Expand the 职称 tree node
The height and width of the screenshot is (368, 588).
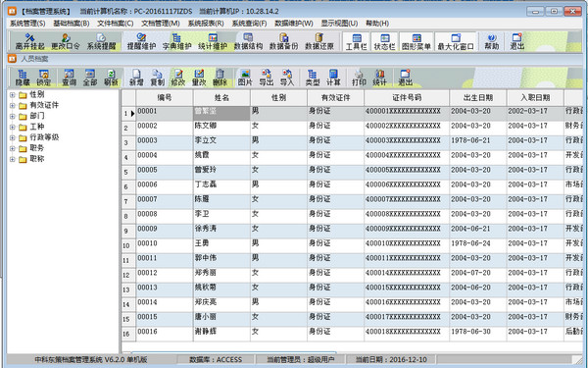tap(13, 159)
